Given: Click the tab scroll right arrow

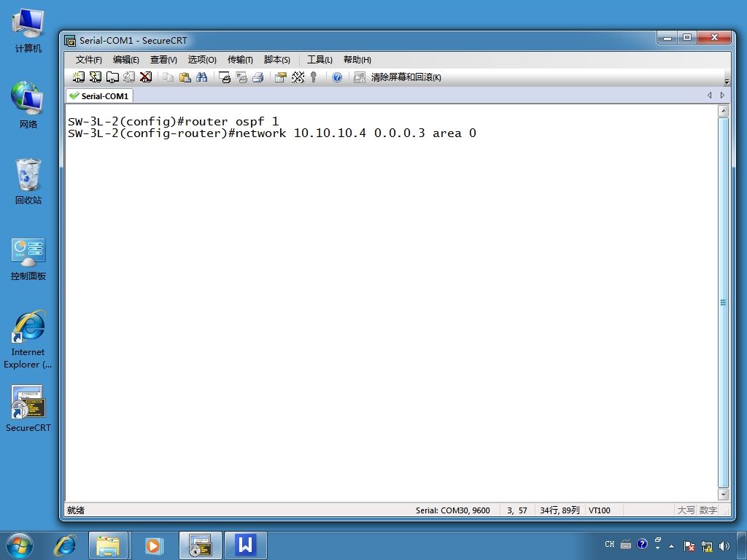Looking at the screenshot, I should point(722,96).
